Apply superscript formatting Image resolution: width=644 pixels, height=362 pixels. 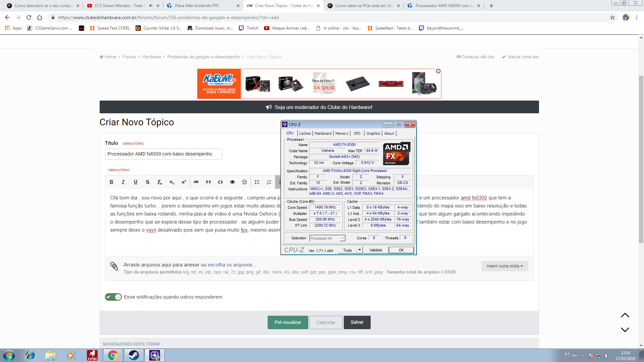click(x=184, y=182)
